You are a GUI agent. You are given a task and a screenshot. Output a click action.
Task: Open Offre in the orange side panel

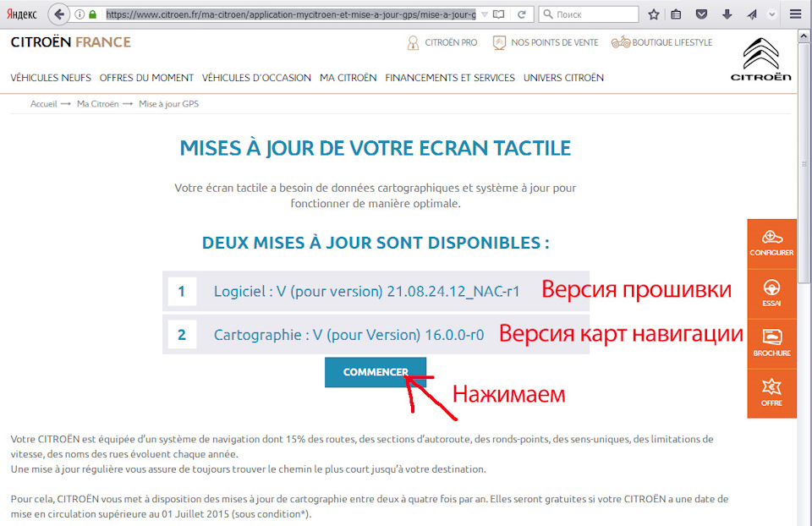tap(771, 393)
